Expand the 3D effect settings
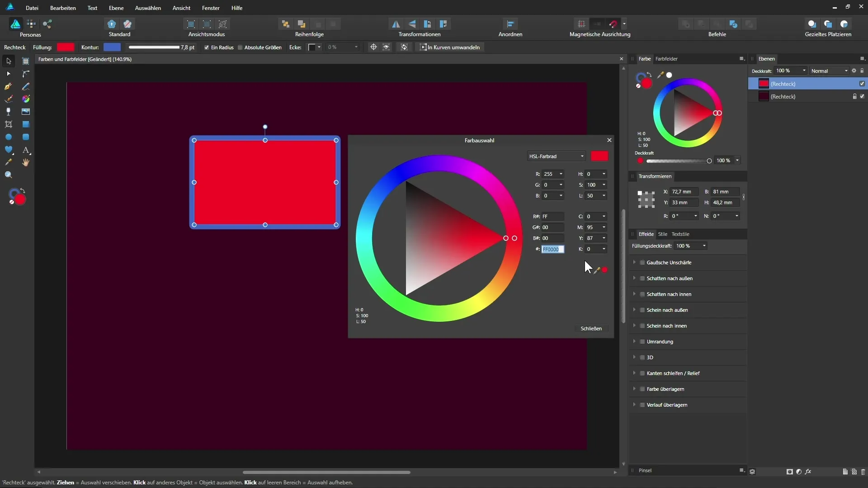Screen dimensions: 868x488 [634, 357]
